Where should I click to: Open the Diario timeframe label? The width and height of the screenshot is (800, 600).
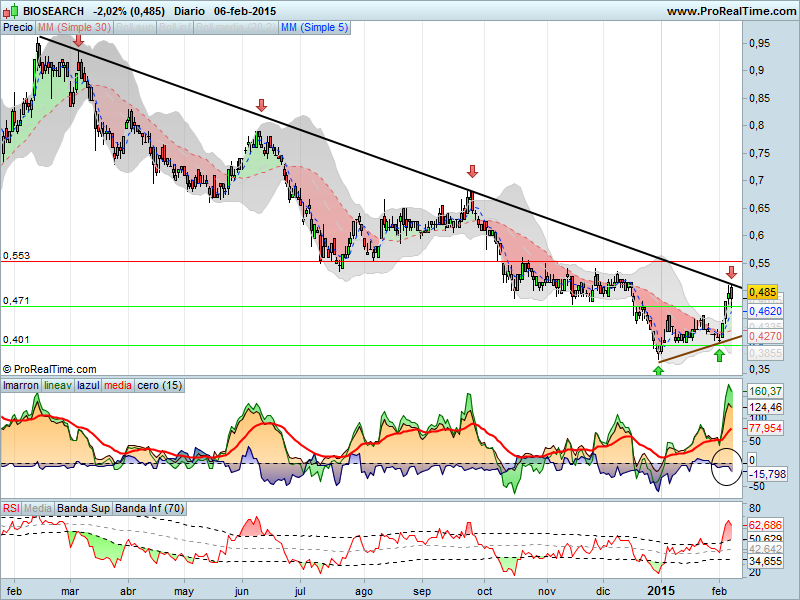[x=189, y=11]
